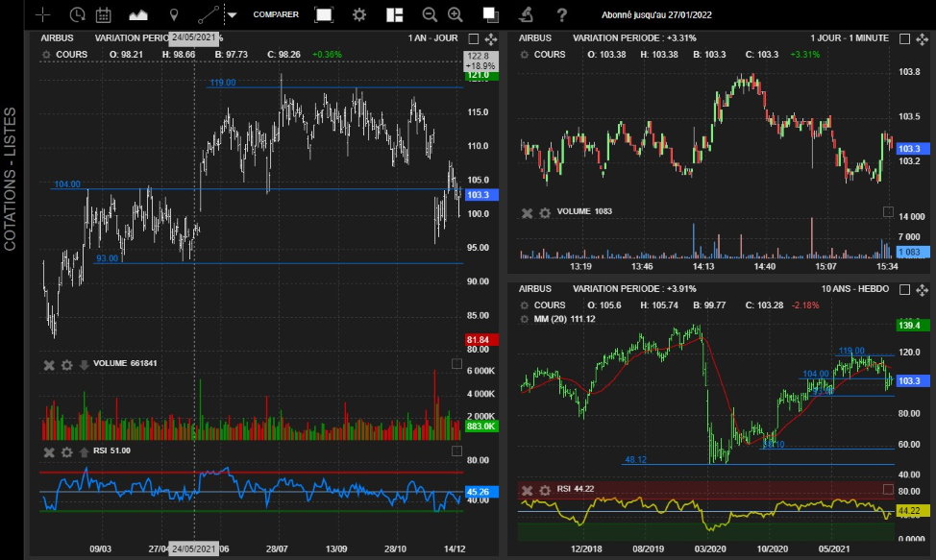Click the map pin marker tool
The width and height of the screenshot is (936, 560).
(x=173, y=14)
